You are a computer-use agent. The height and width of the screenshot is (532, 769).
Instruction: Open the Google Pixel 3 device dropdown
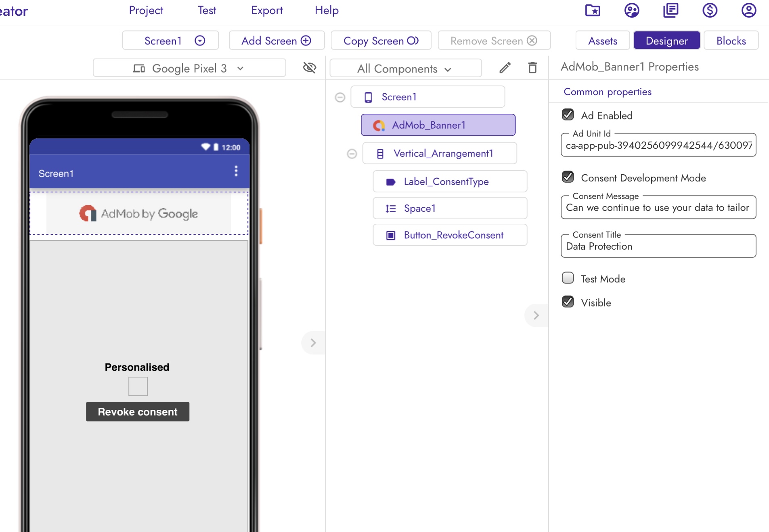[x=189, y=68]
